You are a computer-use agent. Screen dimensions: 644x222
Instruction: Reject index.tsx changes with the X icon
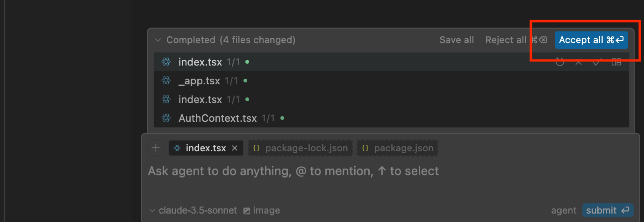point(579,62)
